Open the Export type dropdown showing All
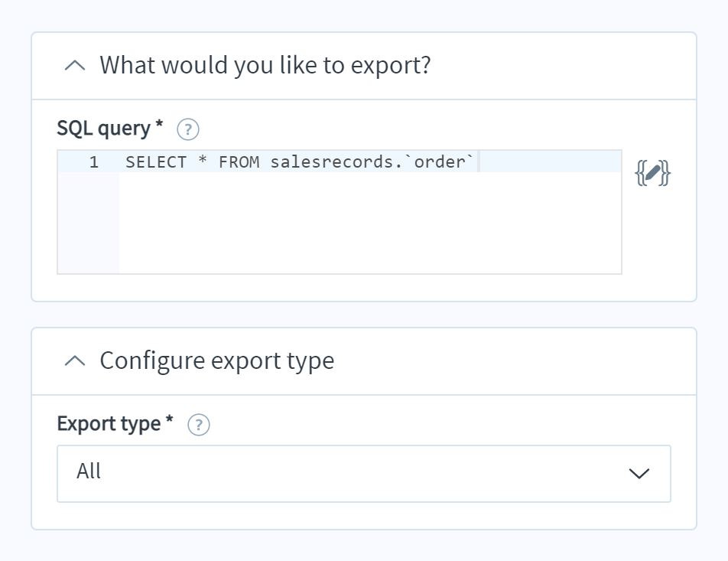Viewport: 728px width, 561px height. click(363, 474)
